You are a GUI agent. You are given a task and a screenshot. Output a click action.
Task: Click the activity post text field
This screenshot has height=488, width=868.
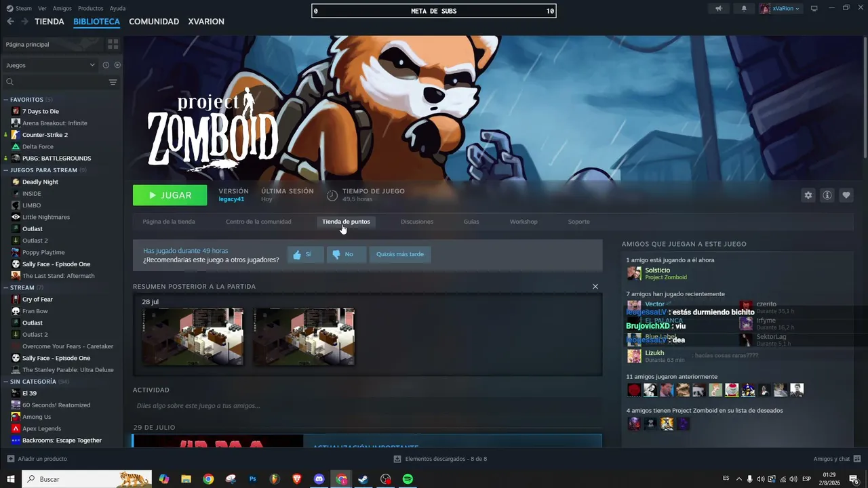tap(368, 406)
